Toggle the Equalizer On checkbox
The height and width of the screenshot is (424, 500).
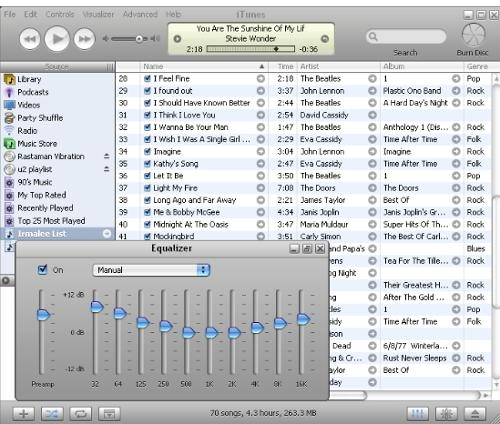click(x=43, y=269)
